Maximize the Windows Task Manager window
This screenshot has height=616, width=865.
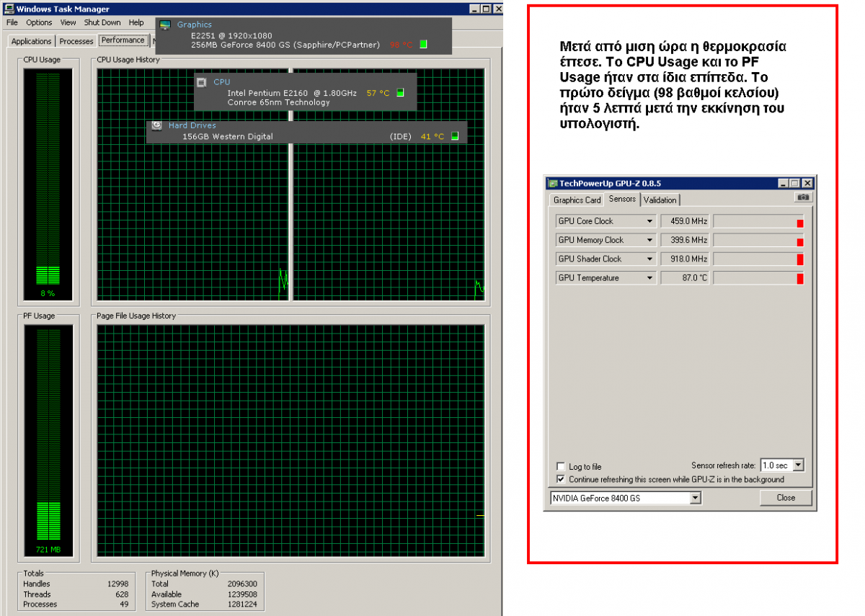[487, 9]
